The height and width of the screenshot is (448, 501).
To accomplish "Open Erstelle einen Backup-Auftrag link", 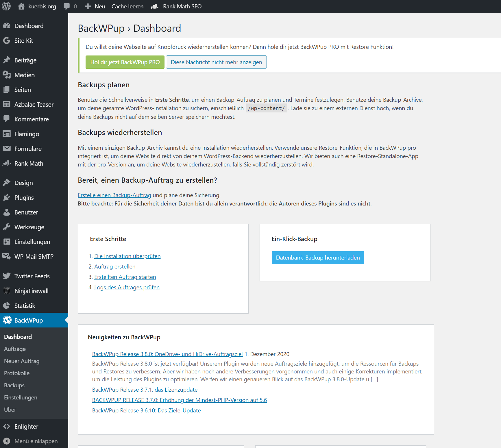I will pyautogui.click(x=114, y=195).
